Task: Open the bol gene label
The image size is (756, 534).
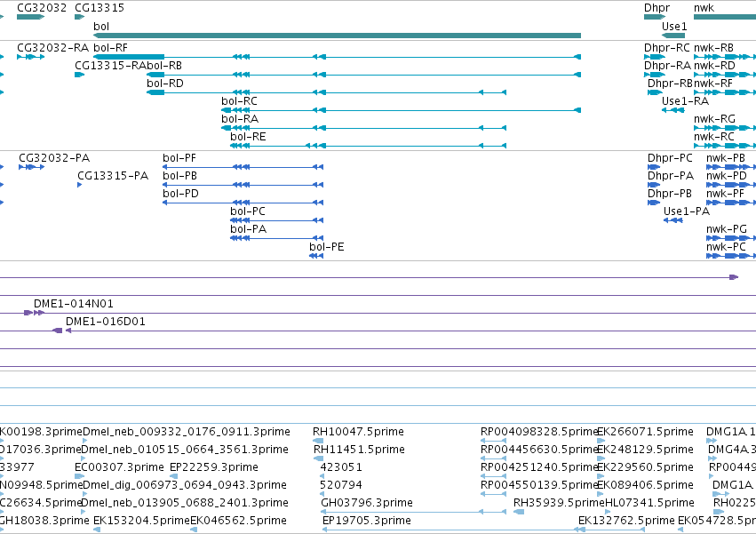Action: pyautogui.click(x=101, y=26)
